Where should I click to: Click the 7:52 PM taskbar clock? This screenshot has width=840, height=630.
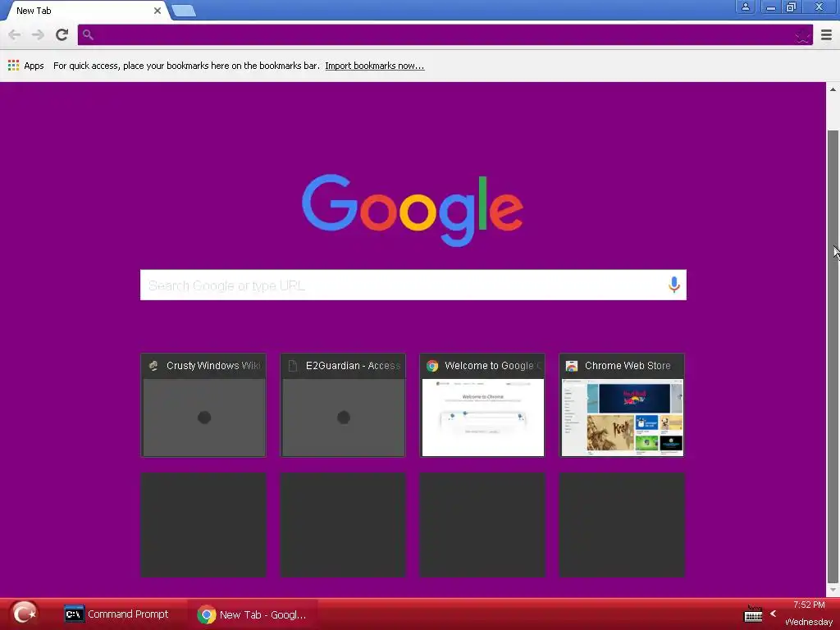point(809,605)
